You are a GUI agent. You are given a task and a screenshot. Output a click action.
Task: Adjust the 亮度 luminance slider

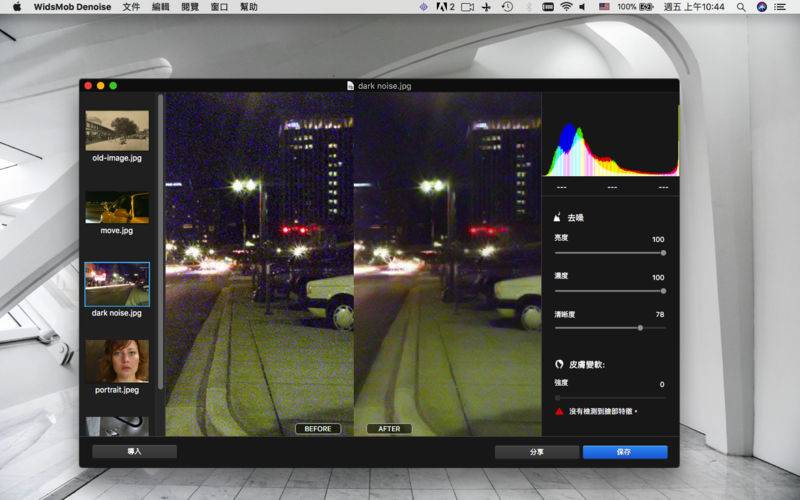pos(610,253)
